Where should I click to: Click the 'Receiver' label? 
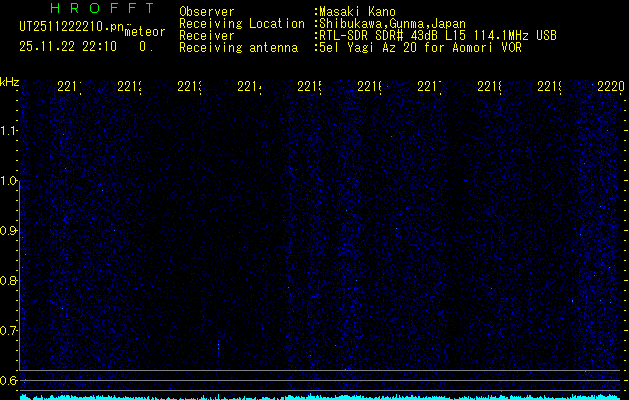pos(207,36)
